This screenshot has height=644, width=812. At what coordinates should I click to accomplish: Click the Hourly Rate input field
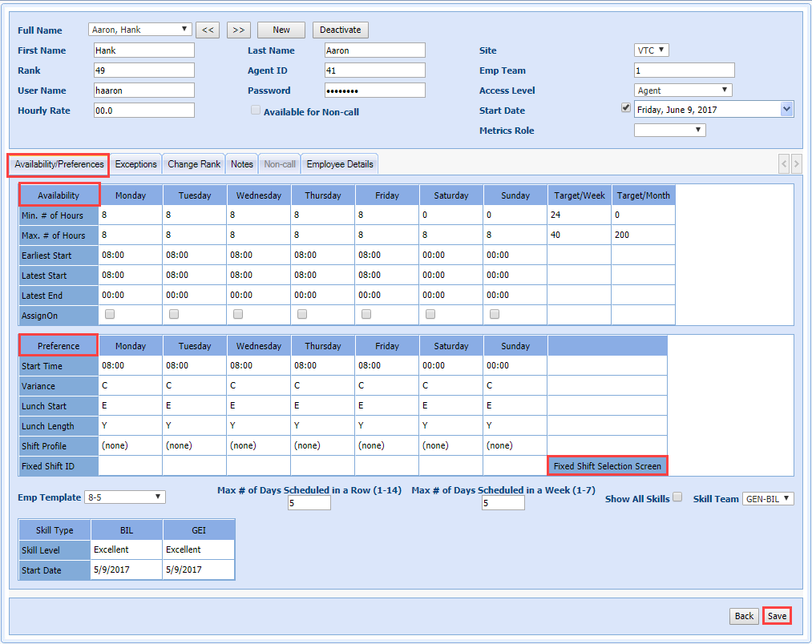[143, 111]
